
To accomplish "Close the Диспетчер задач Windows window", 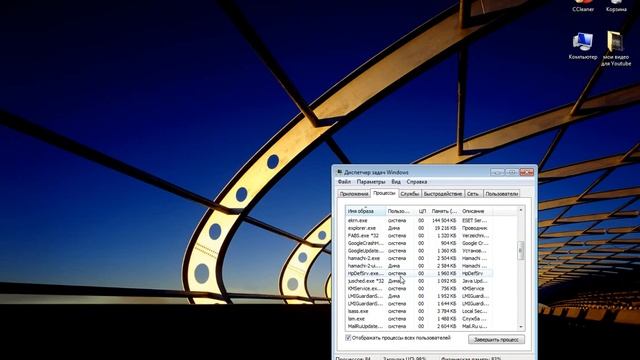I will [x=527, y=172].
